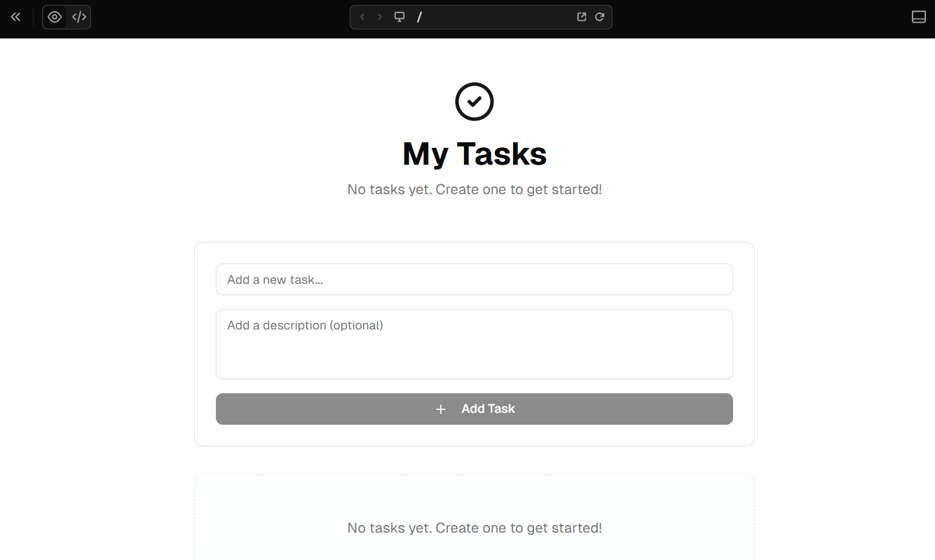Switch to the eye preview mode
This screenshot has height=560, width=935.
click(55, 17)
